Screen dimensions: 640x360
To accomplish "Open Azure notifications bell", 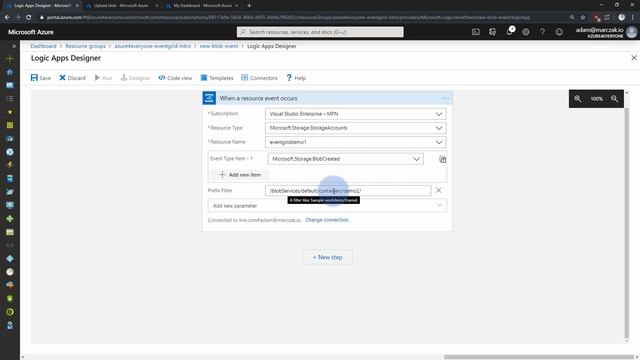I will tap(509, 32).
